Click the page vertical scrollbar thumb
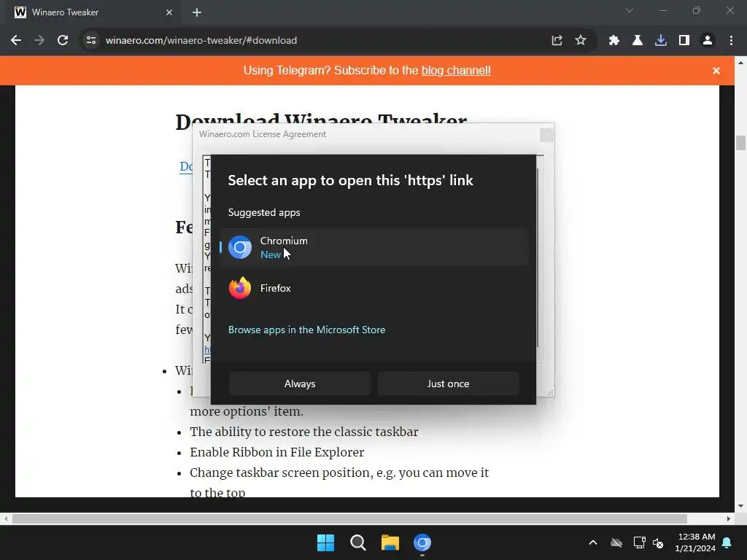This screenshot has width=747, height=560. click(740, 143)
